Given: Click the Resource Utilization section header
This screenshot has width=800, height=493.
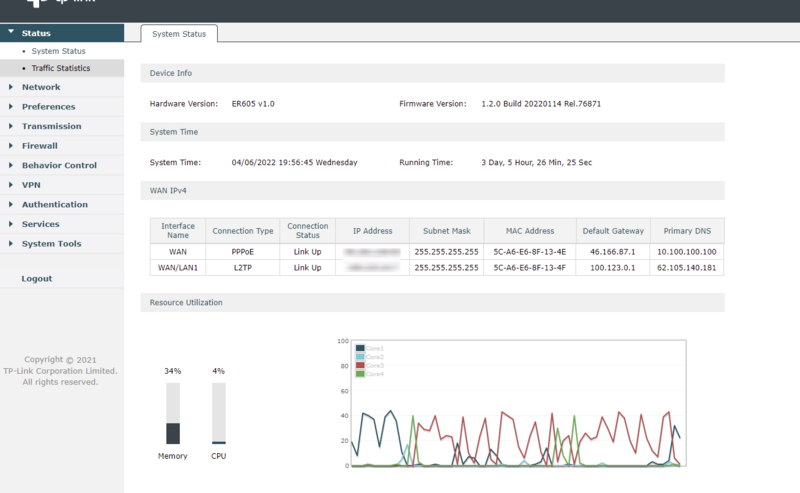Looking at the screenshot, I should [433, 302].
